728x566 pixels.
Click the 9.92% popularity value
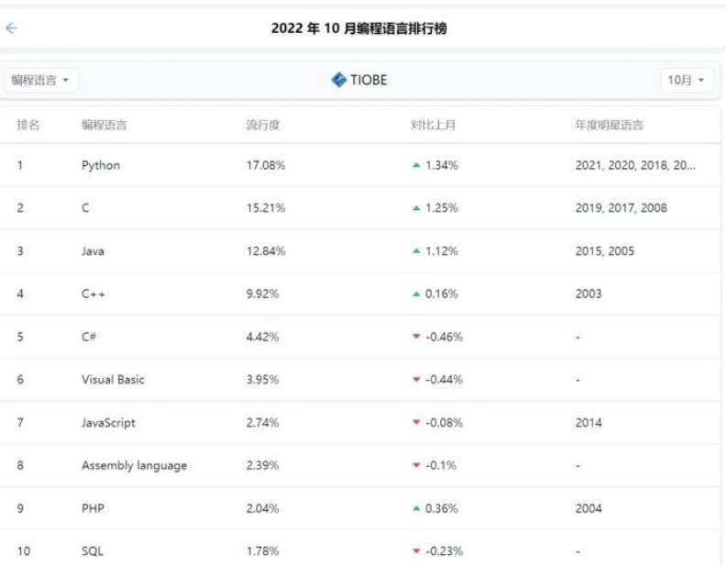(262, 294)
